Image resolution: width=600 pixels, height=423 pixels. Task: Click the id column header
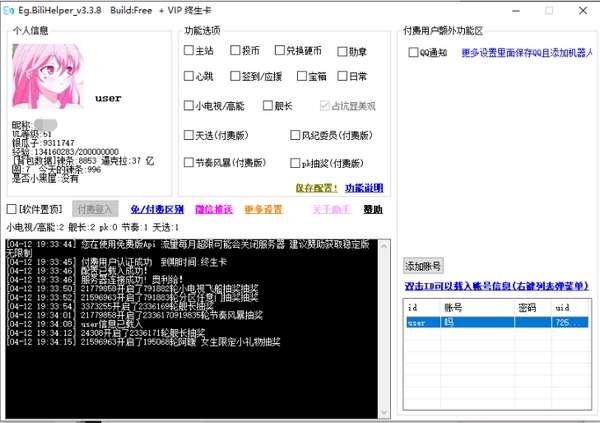tap(423, 307)
